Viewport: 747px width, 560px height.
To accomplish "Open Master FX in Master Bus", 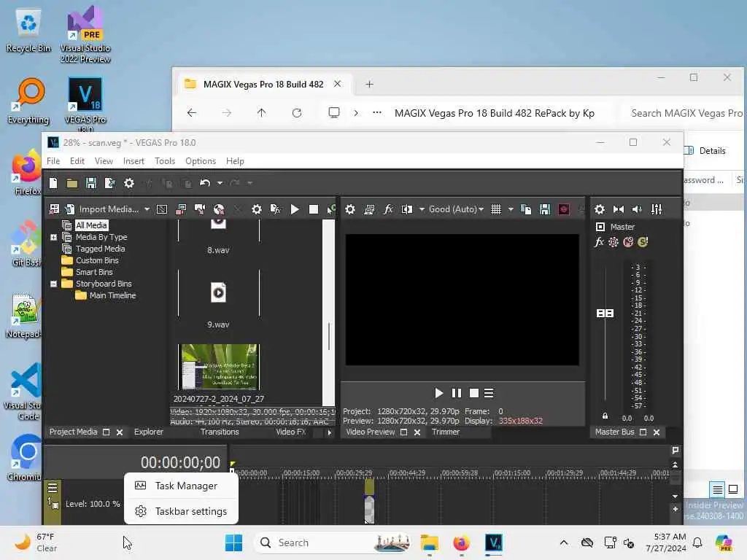I will (599, 242).
